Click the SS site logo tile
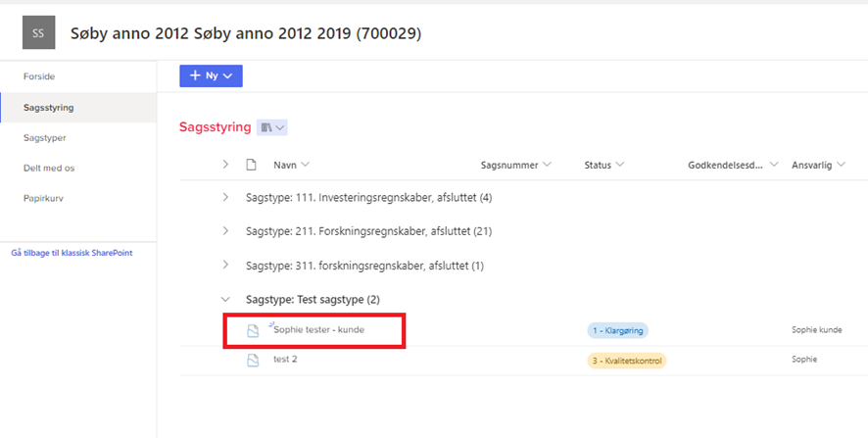868x438 pixels. point(38,32)
